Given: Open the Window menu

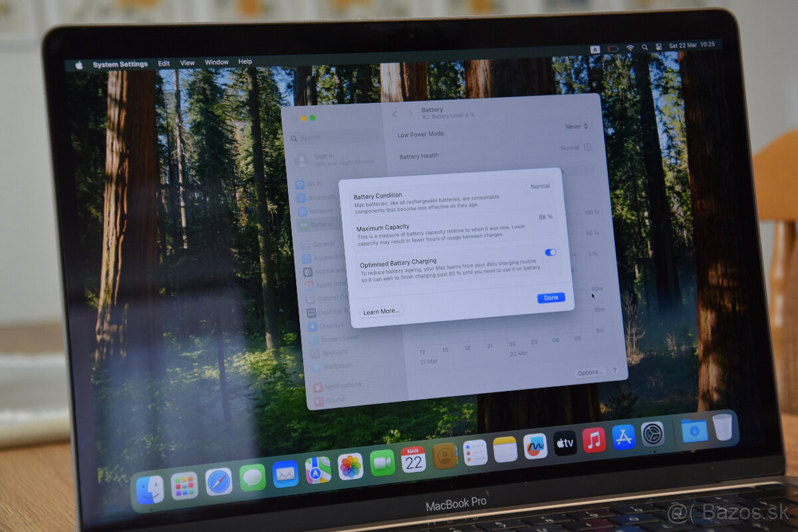Looking at the screenshot, I should point(216,61).
